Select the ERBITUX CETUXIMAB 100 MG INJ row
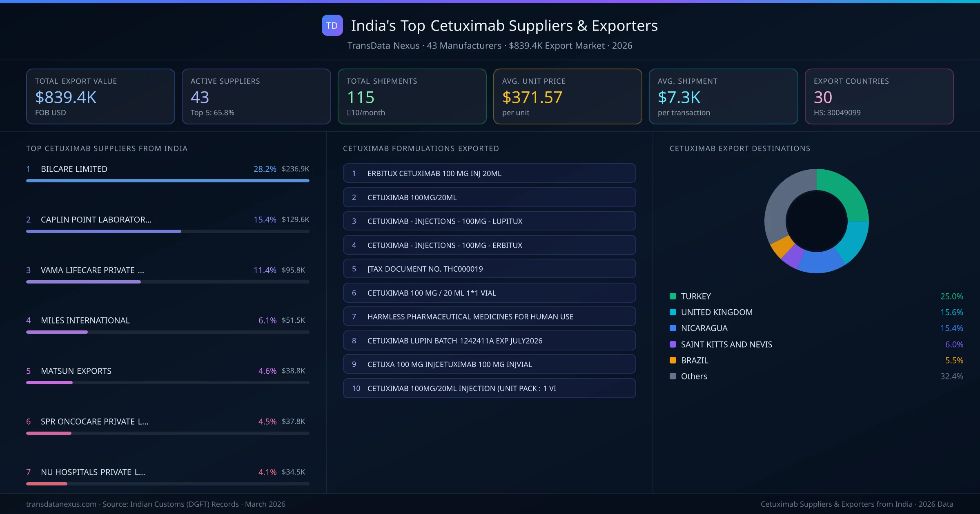Screen dimensions: 980x514 pos(489,173)
